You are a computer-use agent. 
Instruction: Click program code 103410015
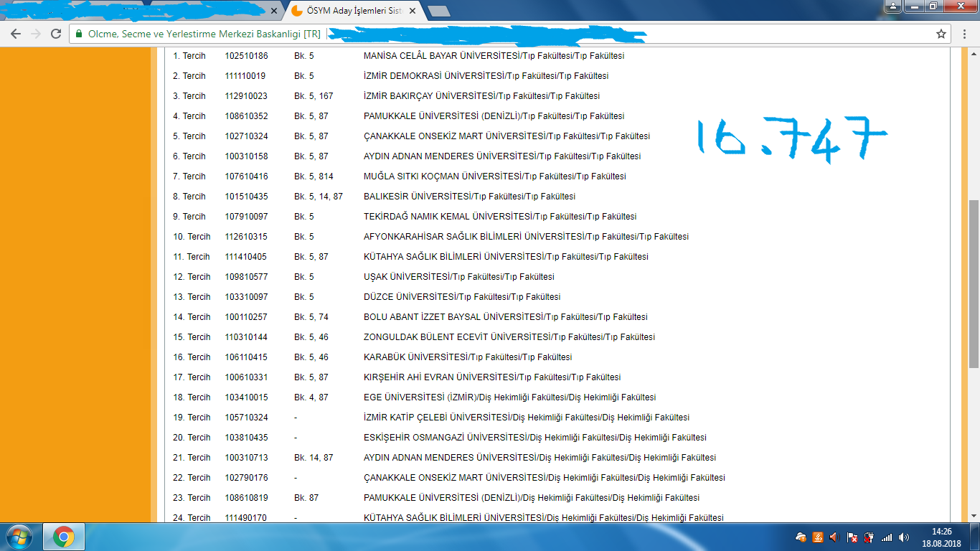tap(246, 397)
